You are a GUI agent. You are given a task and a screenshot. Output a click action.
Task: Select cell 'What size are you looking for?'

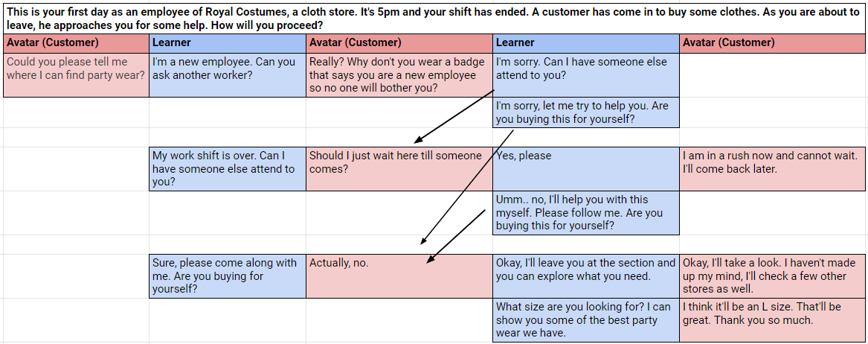tap(585, 319)
